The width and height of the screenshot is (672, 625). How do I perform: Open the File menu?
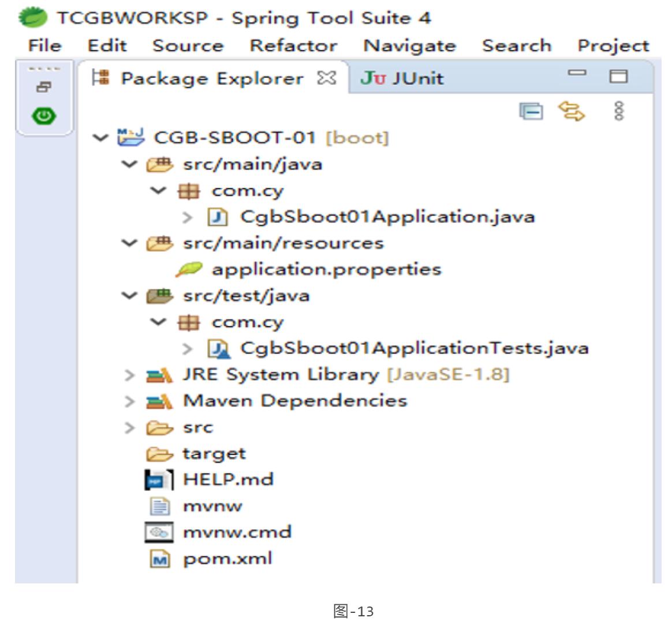click(45, 46)
